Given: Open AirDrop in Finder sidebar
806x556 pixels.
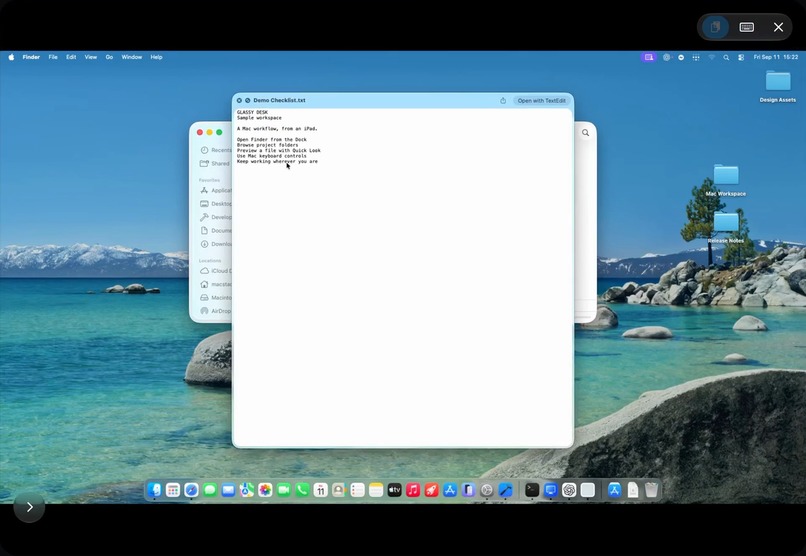Looking at the screenshot, I should click(215, 311).
